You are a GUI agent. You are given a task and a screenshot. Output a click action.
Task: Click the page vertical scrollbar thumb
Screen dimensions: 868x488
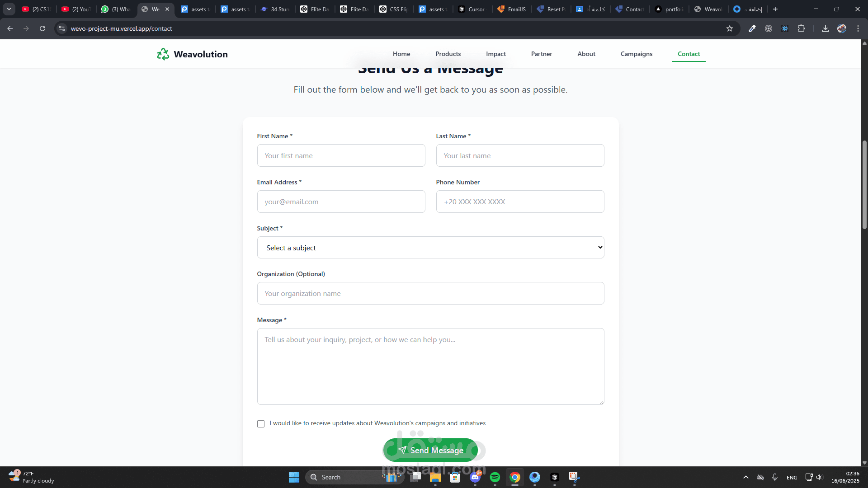pyautogui.click(x=864, y=184)
